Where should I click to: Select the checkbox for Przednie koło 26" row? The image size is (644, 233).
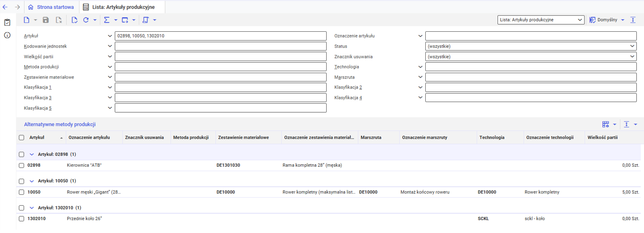point(22,219)
